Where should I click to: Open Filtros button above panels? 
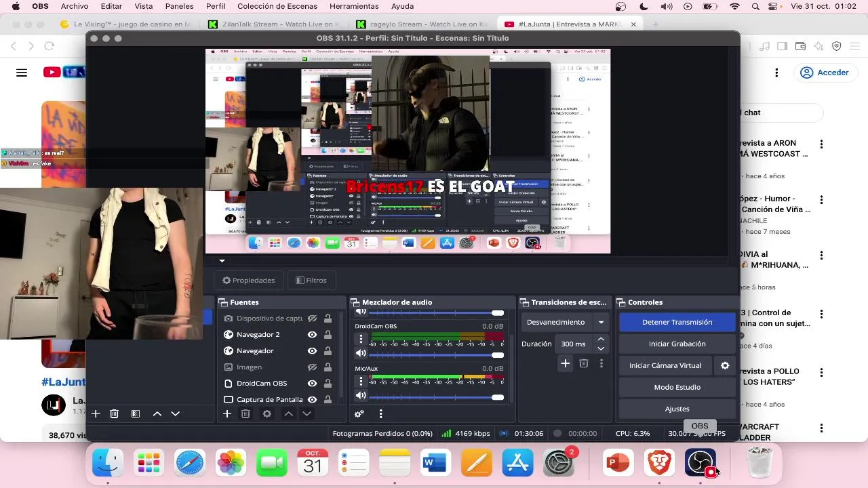coord(311,280)
